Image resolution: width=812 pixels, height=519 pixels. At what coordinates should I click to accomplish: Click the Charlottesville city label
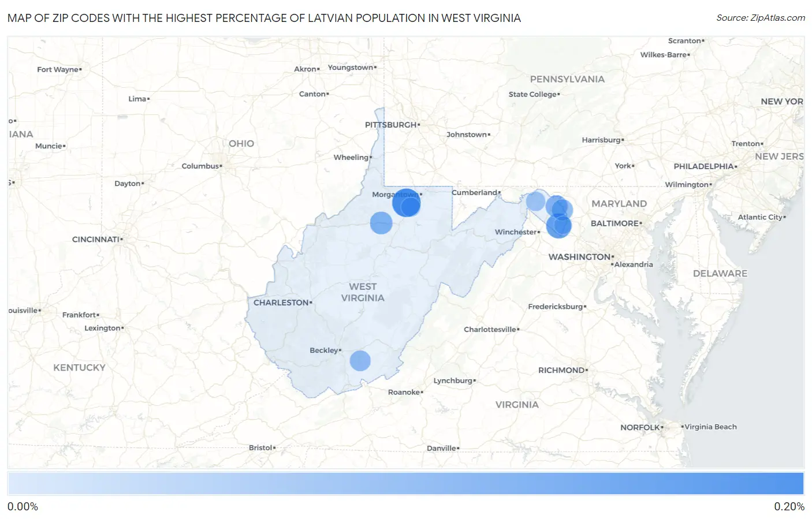[490, 330]
